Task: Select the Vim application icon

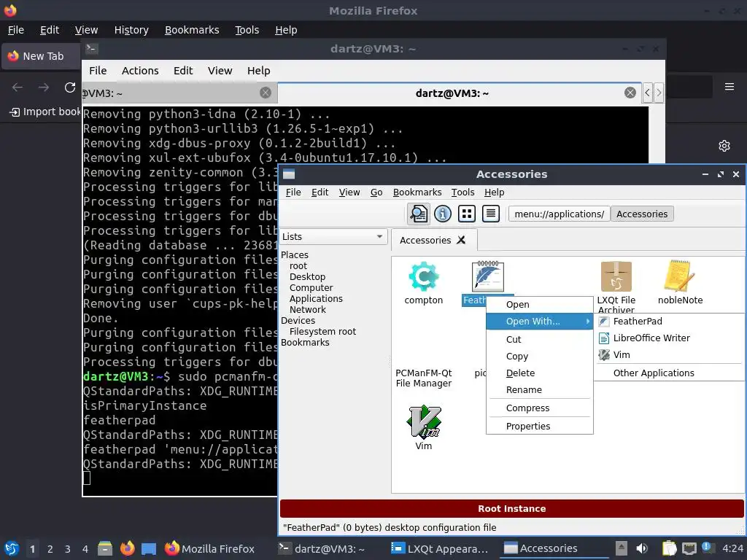Action: point(424,422)
